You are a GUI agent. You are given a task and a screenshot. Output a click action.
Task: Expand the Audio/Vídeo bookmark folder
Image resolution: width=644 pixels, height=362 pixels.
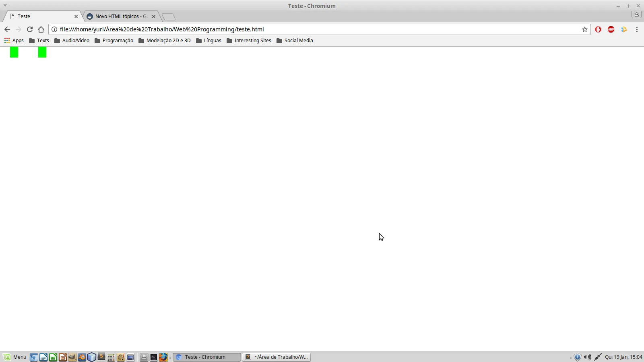72,41
